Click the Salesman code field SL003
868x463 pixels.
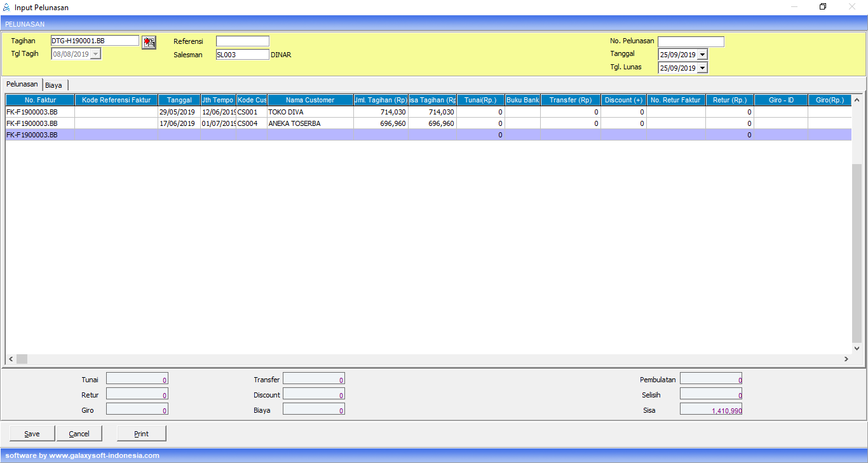(242, 55)
